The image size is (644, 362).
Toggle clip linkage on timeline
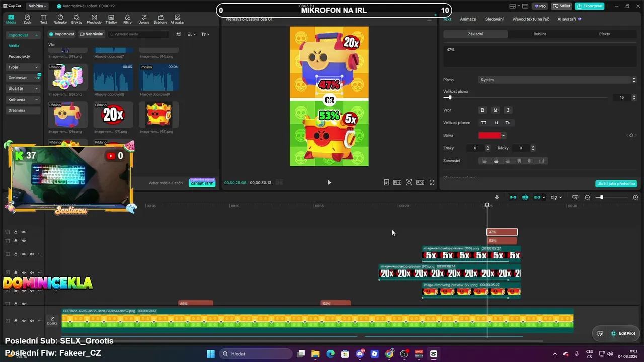(x=537, y=197)
